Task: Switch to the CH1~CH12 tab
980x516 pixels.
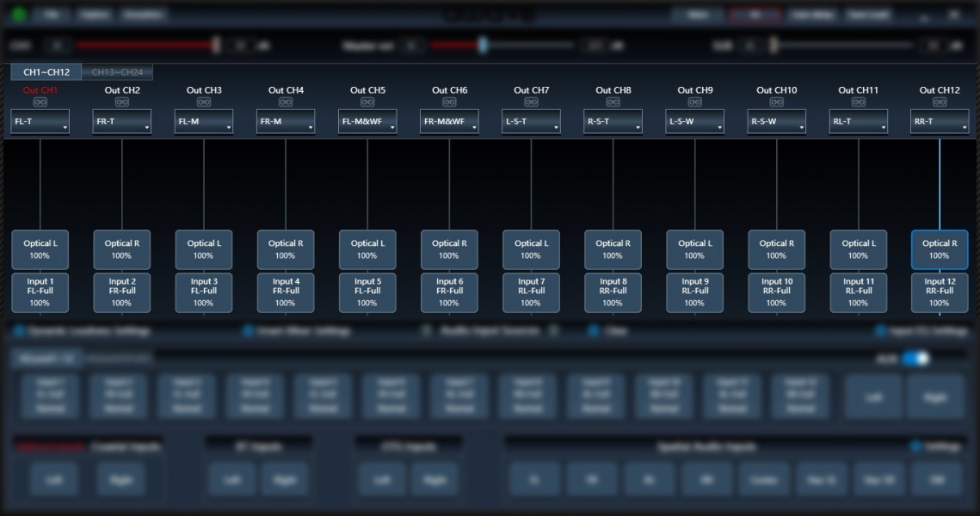Action: 46,72
